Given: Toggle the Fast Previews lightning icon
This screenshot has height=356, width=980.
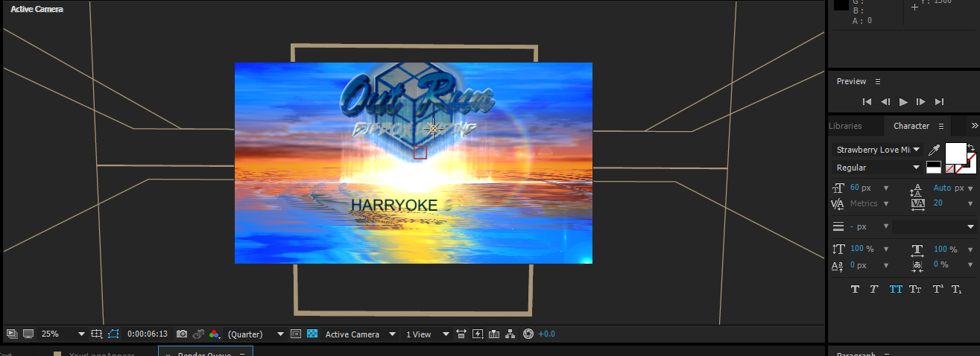Looking at the screenshot, I should [x=478, y=334].
